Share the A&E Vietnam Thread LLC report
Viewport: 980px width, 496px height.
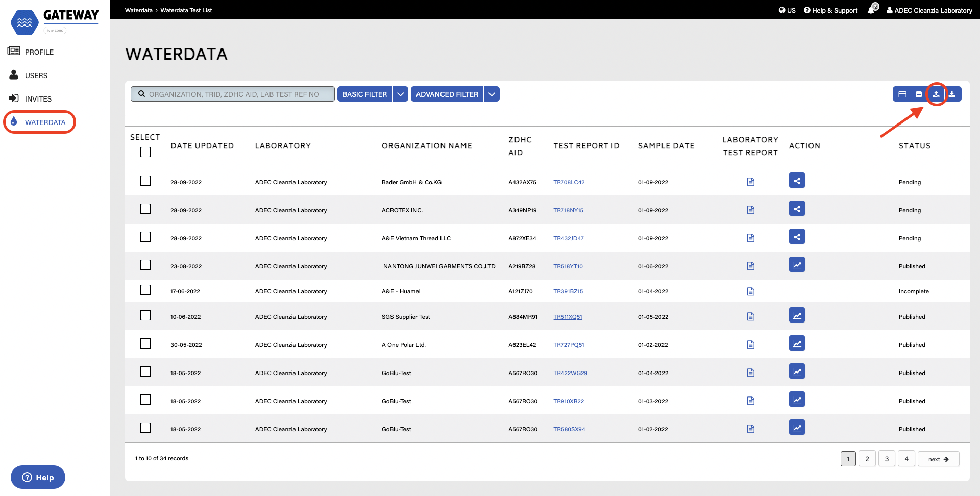797,237
